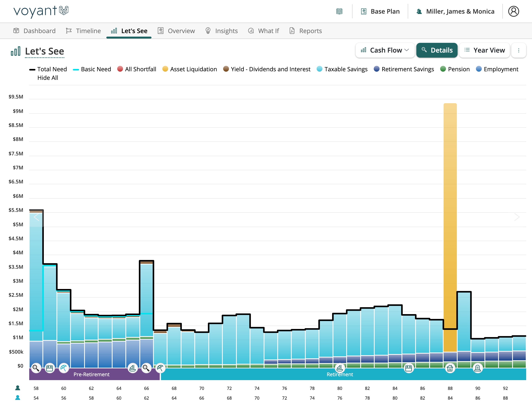Click the first magnifier event icon at age 58

(36, 368)
